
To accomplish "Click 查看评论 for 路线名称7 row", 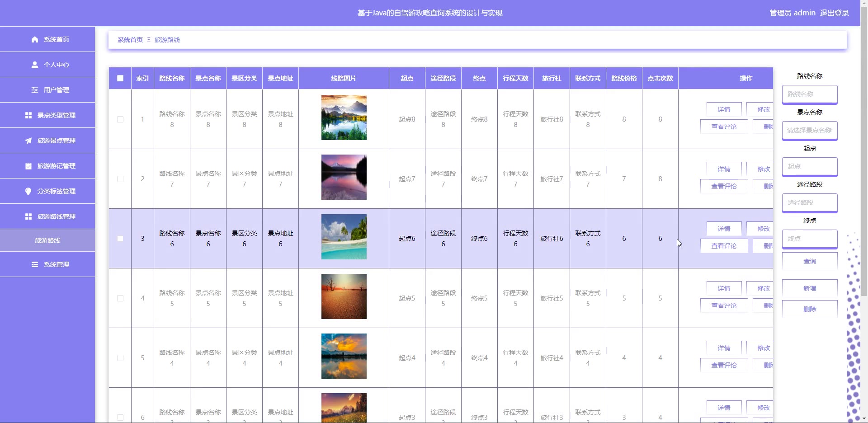I will [x=724, y=186].
